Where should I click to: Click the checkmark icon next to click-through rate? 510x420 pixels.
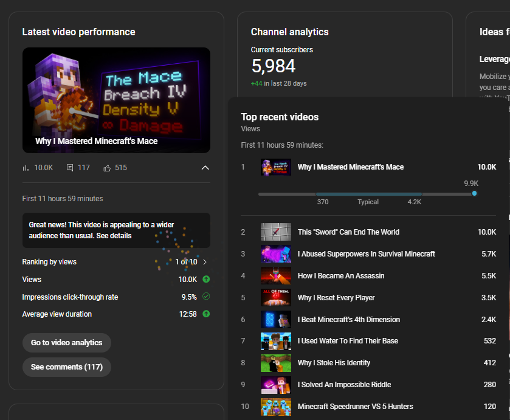pyautogui.click(x=206, y=297)
